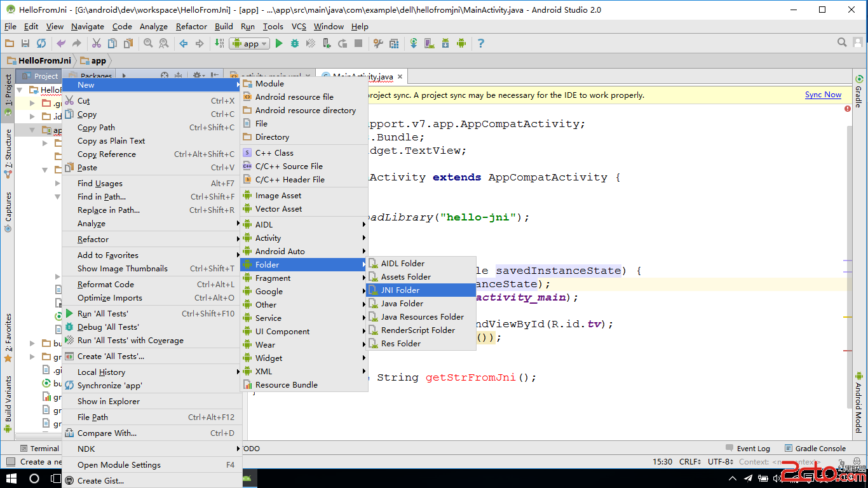
Task: Open the Gradle Console tool window
Action: (815, 448)
